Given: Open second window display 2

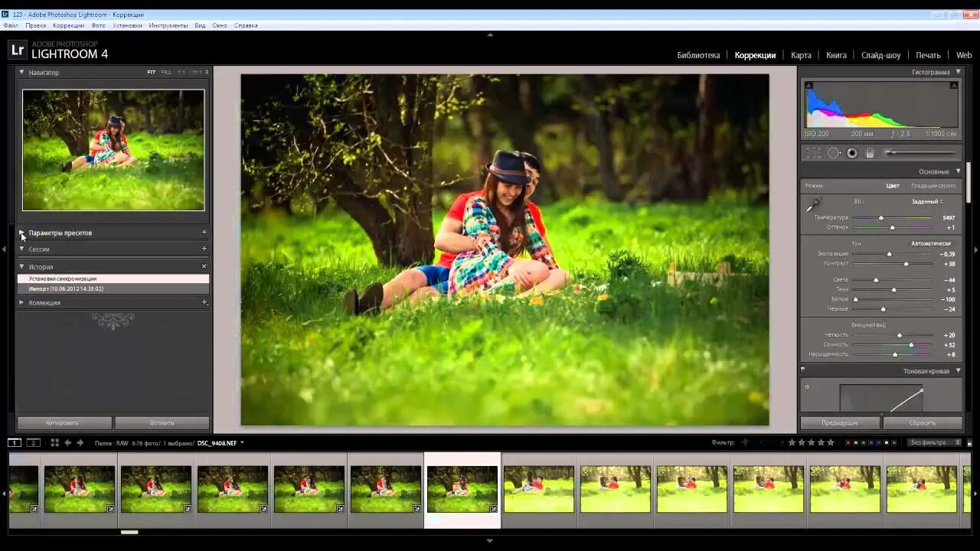Looking at the screenshot, I should [33, 442].
